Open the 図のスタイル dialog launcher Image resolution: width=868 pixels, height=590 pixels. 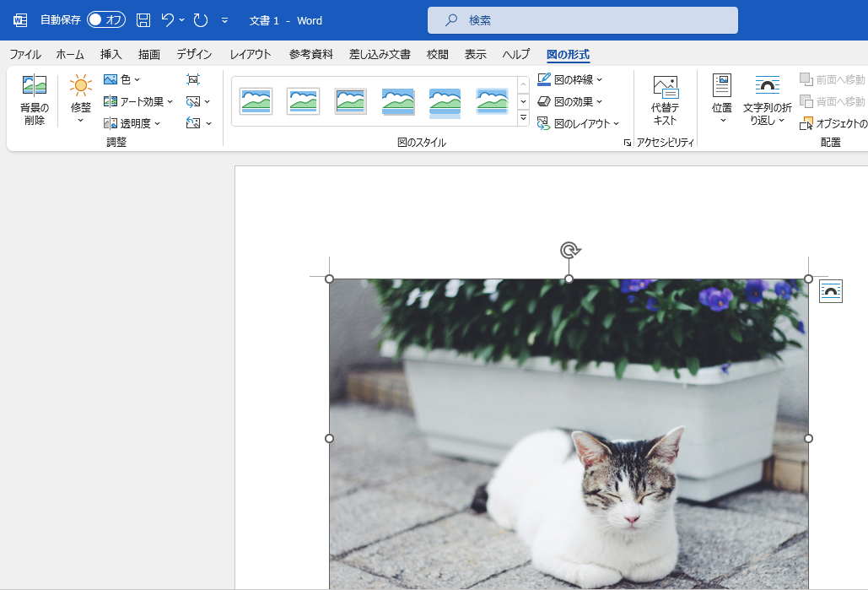628,143
